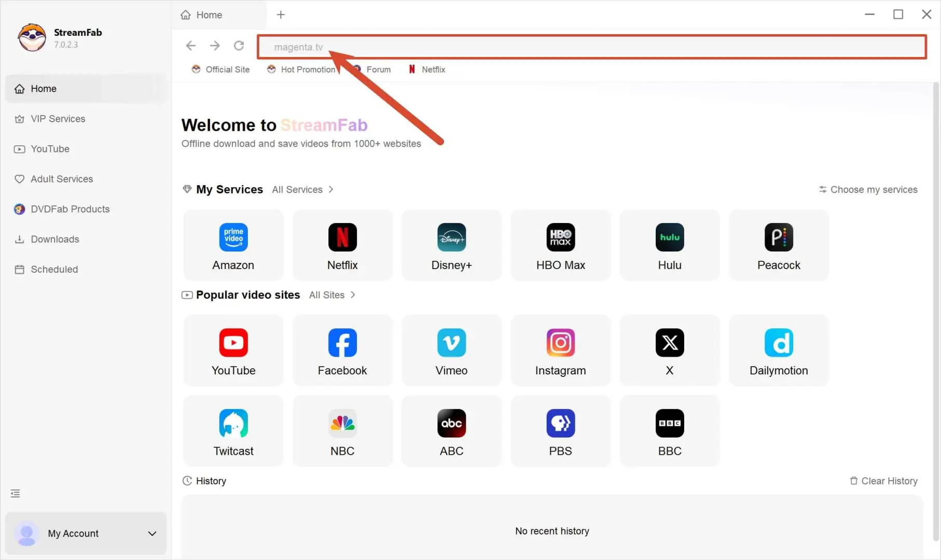Switch to the Home tab
Screen dimensions: 941x560
219,15
